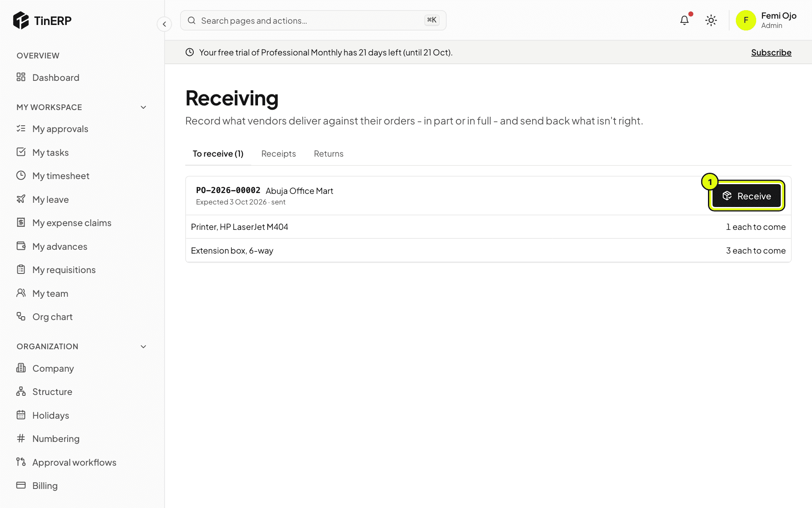
Task: Collapse the sidebar with the chevron
Action: coord(164,24)
